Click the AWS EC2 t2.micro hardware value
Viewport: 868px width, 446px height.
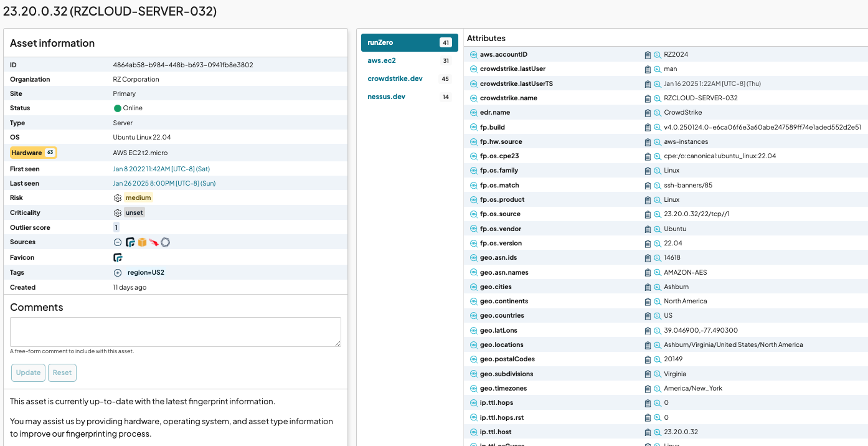(140, 153)
